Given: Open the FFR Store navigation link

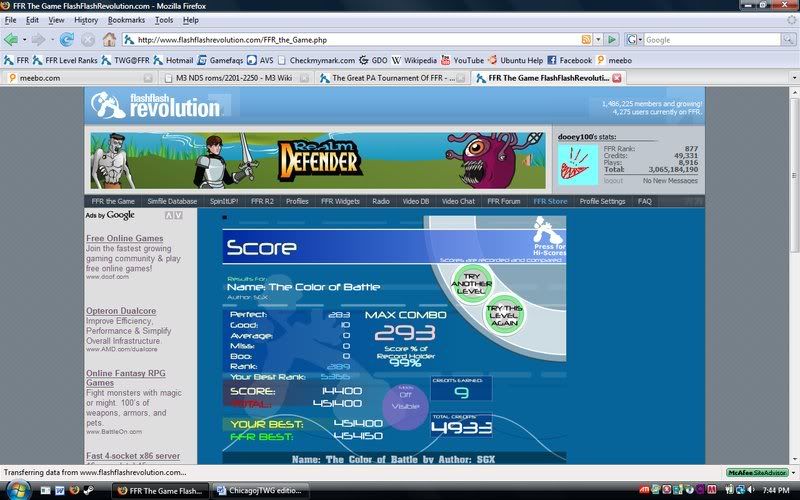Looking at the screenshot, I should pos(550,201).
